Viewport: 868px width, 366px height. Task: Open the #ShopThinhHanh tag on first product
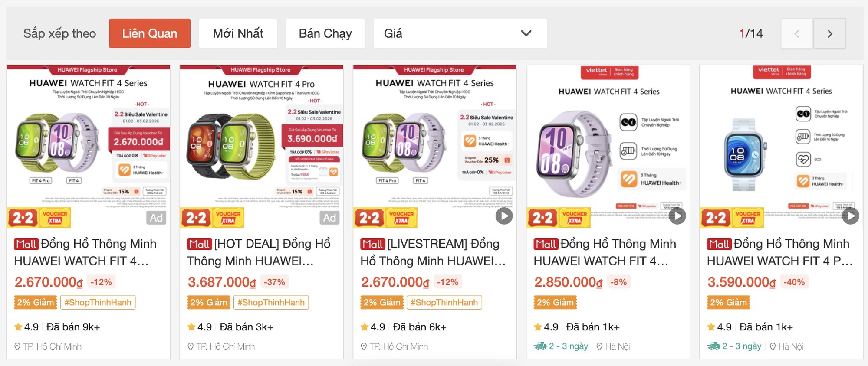98,302
